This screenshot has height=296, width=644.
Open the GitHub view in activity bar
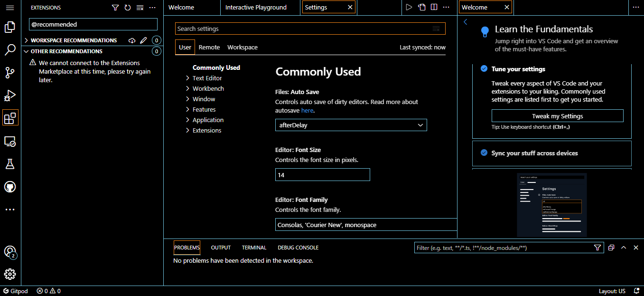click(10, 187)
